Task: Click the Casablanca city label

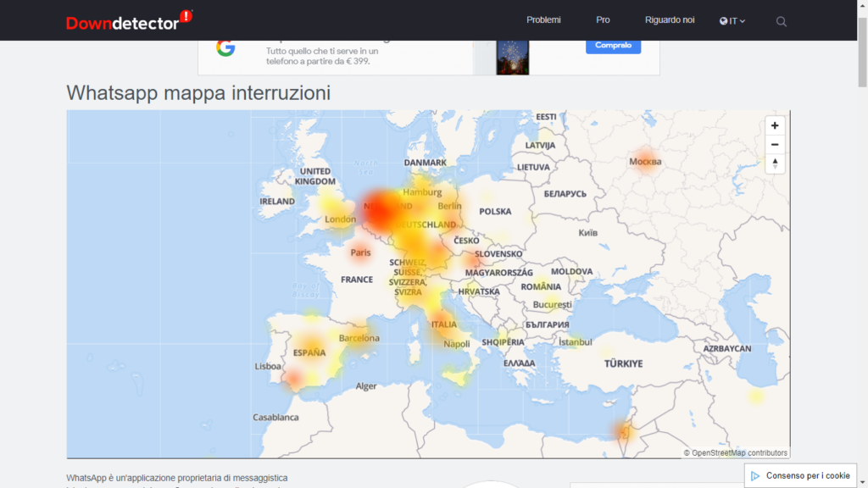Action: coord(275,417)
